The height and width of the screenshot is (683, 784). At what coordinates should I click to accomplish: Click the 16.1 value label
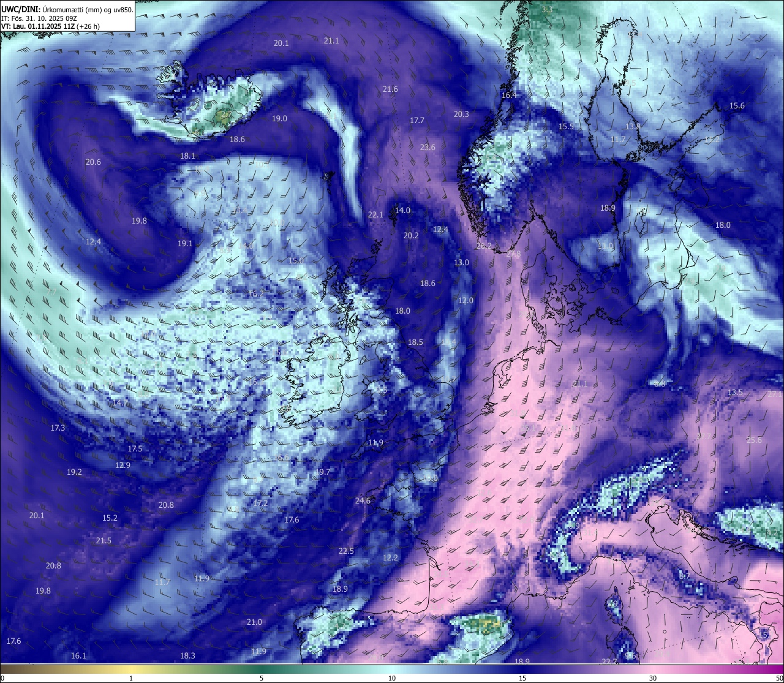pyautogui.click(x=78, y=656)
